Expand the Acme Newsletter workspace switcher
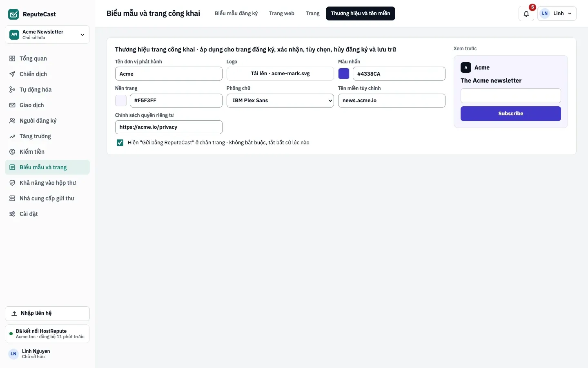Viewport: 588px width, 368px height. point(47,35)
